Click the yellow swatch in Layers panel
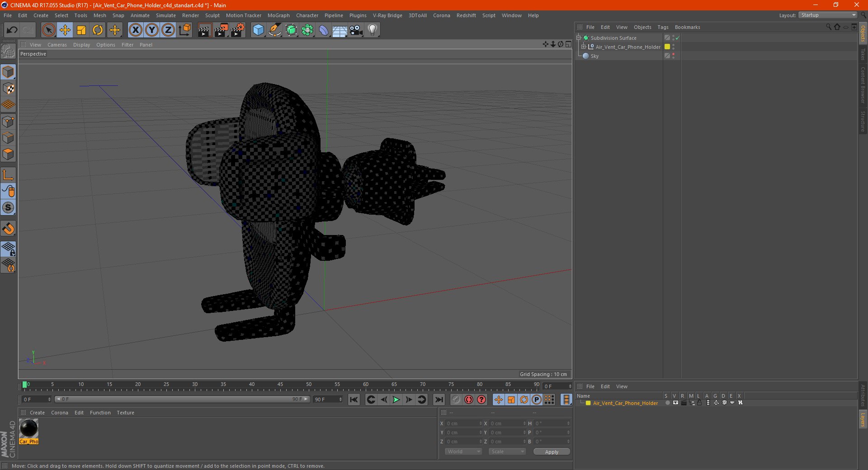Image resolution: width=868 pixels, height=470 pixels. tap(588, 403)
